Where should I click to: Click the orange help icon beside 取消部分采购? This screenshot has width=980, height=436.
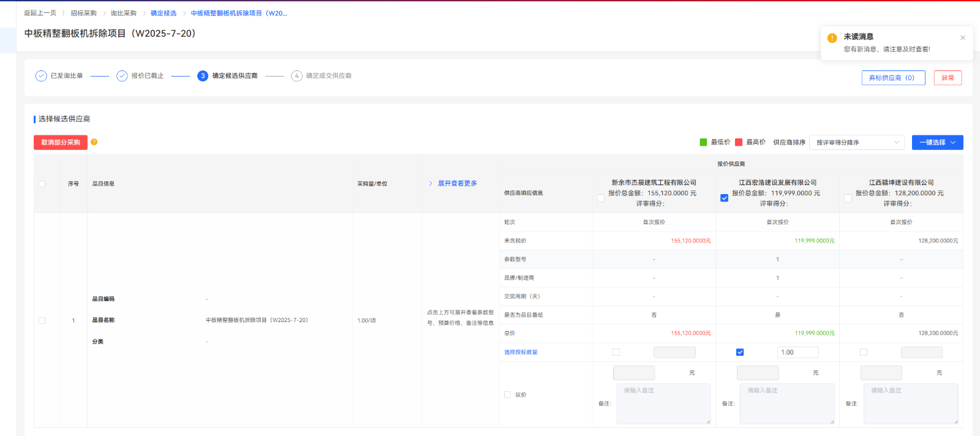pos(94,142)
